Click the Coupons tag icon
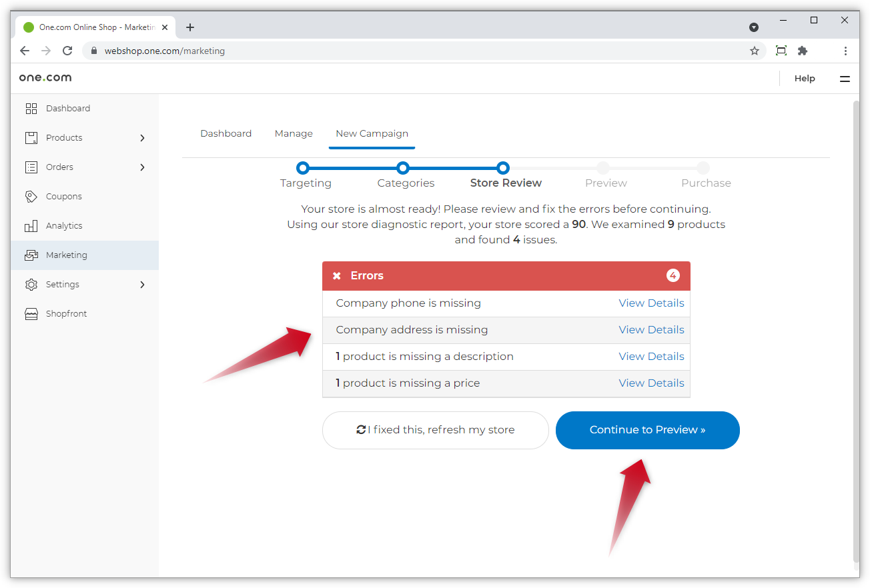The image size is (870, 588). [31, 197]
